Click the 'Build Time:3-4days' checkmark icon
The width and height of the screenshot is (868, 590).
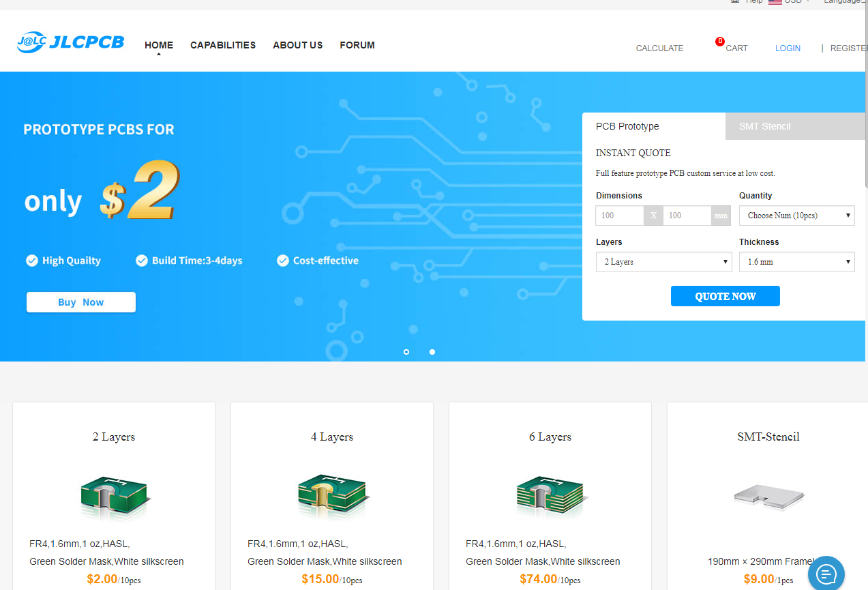142,261
